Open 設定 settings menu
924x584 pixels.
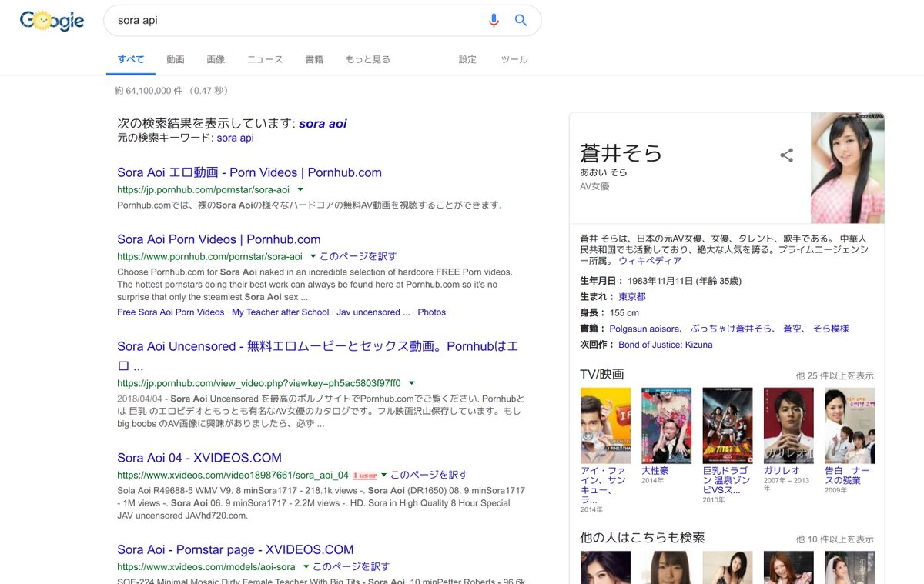coord(468,59)
